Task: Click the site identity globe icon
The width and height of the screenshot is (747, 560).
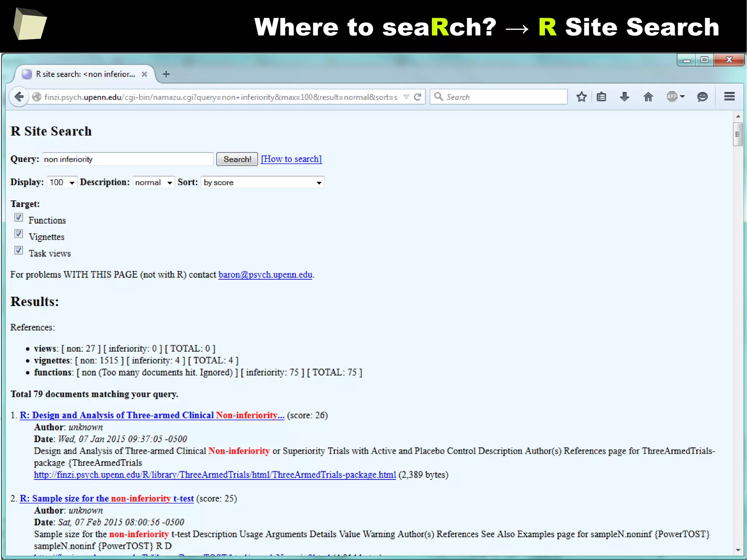Action: 36,97
